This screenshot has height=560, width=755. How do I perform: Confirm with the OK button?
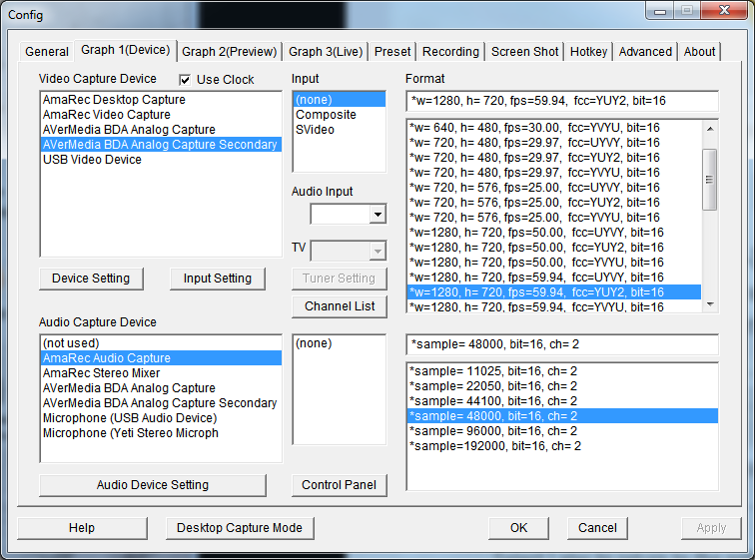click(518, 528)
